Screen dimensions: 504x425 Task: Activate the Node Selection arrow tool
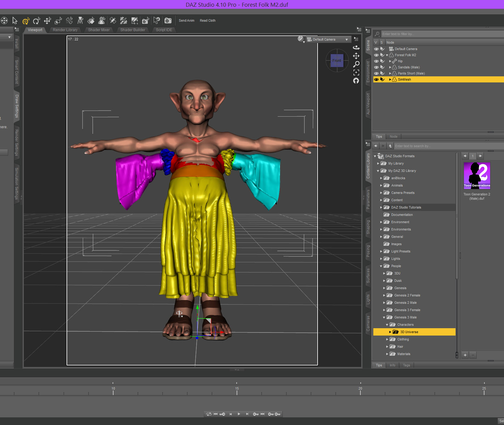point(15,20)
